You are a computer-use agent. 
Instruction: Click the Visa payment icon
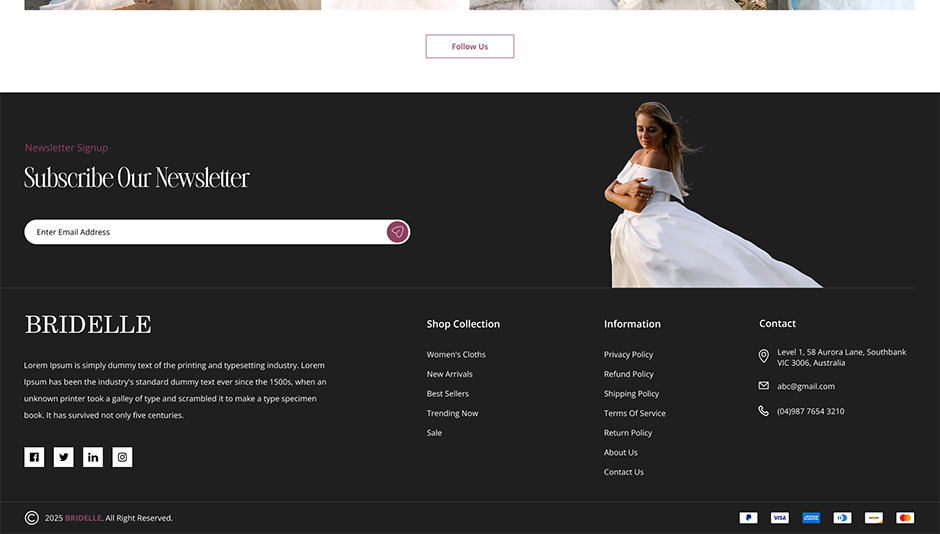pos(779,518)
